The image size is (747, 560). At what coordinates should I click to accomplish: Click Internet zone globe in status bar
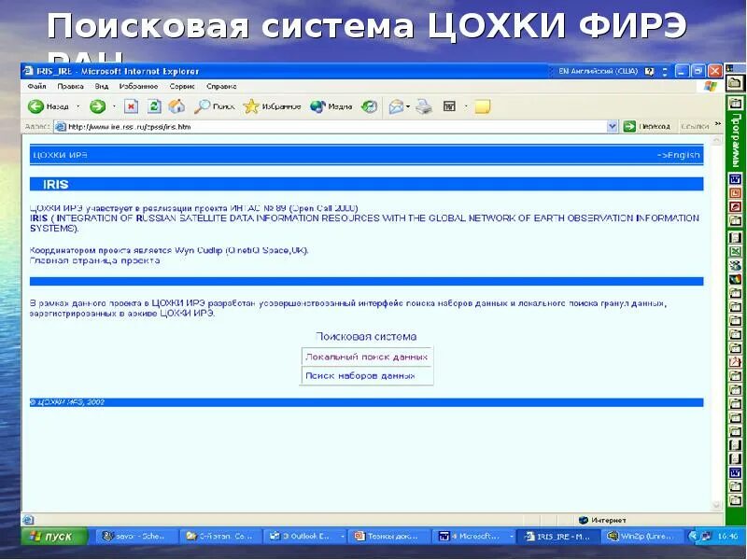(x=584, y=520)
